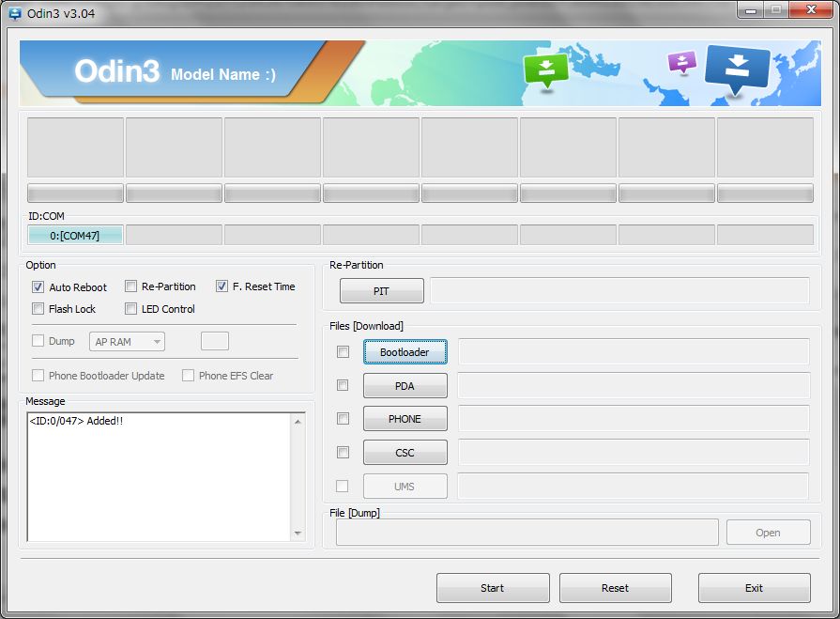The height and width of the screenshot is (619, 840).
Task: Click the Bootloader file button
Action: point(405,352)
